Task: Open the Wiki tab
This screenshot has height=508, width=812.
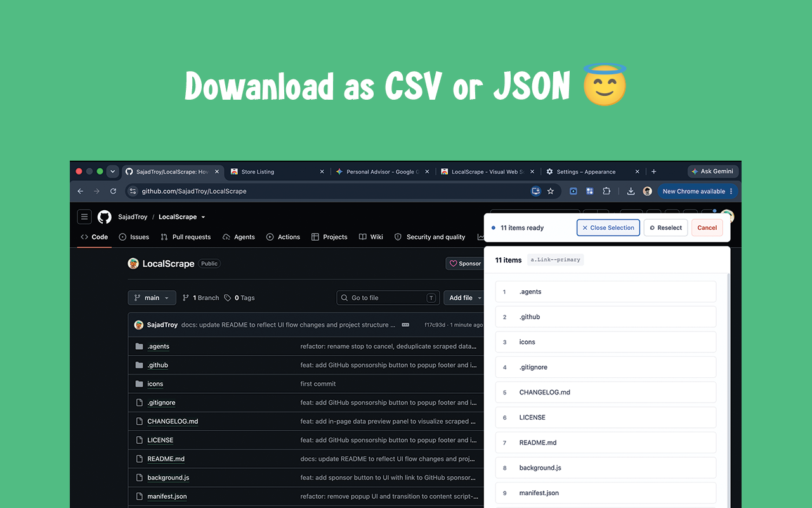Action: point(371,237)
